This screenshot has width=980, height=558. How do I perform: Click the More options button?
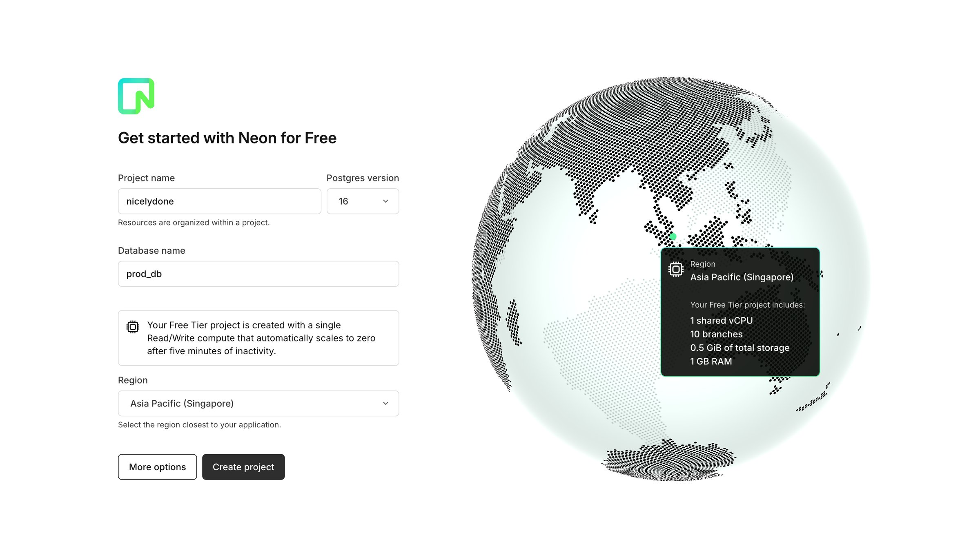coord(157,467)
